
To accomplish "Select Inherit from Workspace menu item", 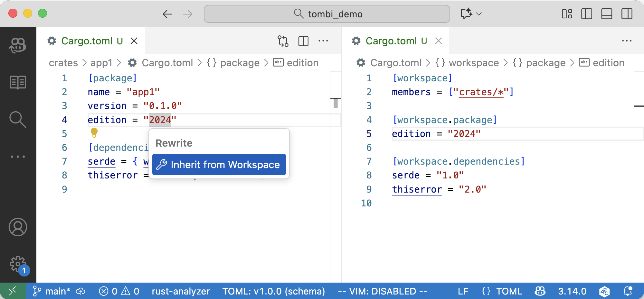I will tap(219, 165).
